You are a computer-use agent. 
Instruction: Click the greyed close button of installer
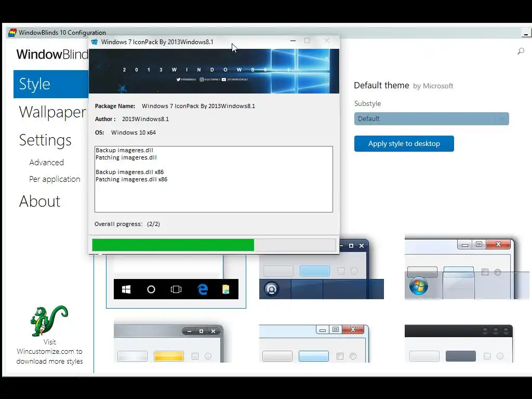click(x=327, y=41)
